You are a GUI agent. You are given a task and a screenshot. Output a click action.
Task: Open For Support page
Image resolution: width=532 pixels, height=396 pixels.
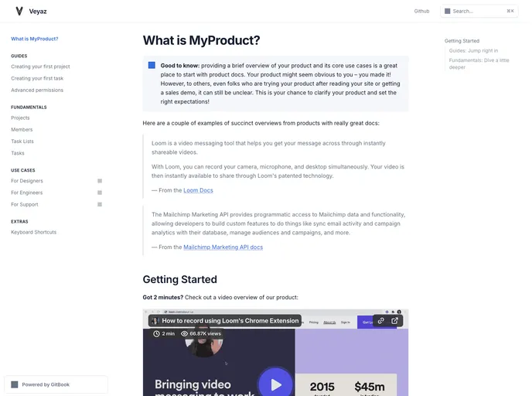tap(25, 204)
